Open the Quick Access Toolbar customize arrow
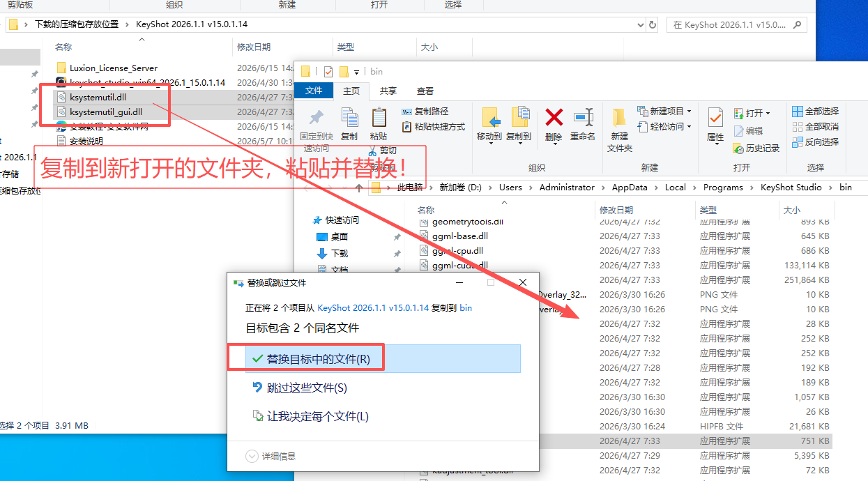Image resolution: width=868 pixels, height=481 pixels. 356,72
